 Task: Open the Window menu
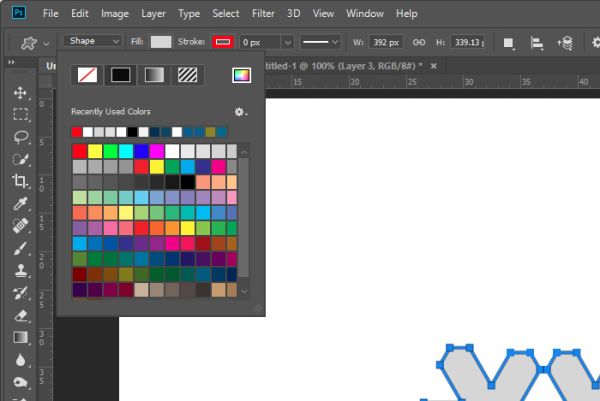[365, 14]
